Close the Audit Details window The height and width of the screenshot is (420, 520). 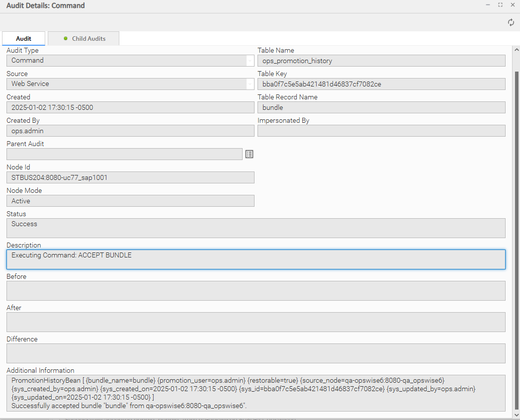coord(513,5)
